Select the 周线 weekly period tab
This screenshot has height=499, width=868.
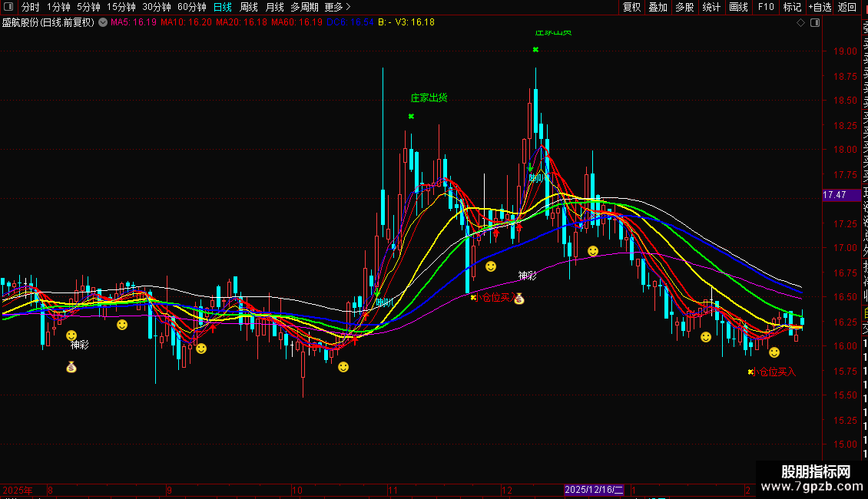click(249, 7)
